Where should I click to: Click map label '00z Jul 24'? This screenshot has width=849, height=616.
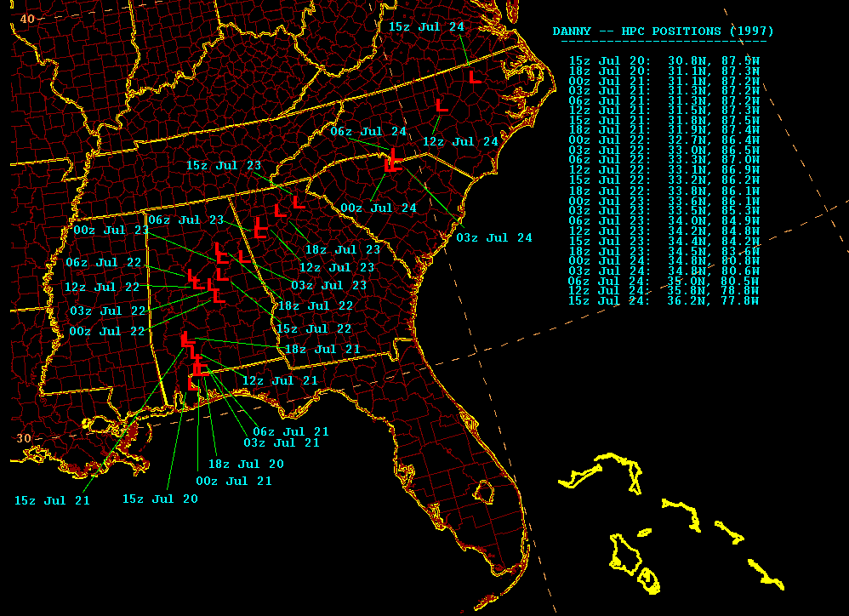[379, 208]
